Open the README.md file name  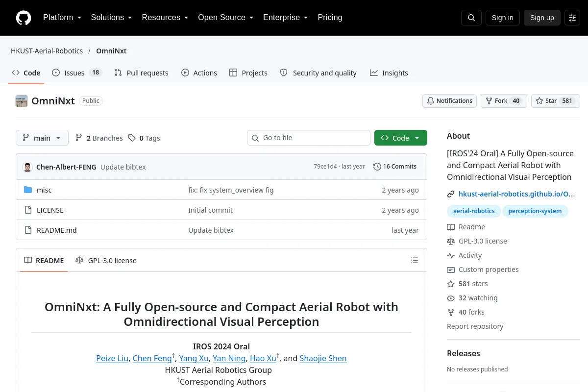pos(57,230)
